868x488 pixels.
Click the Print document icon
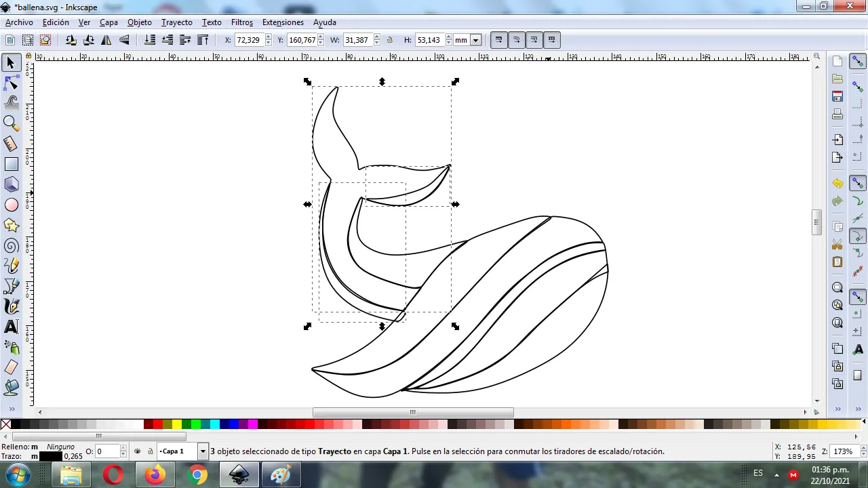(x=837, y=114)
